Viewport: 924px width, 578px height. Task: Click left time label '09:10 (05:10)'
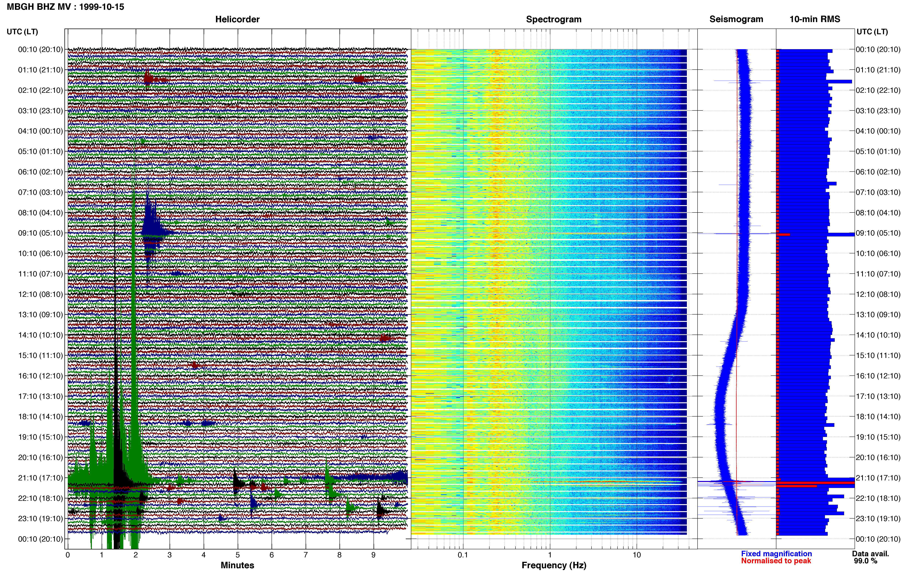coord(41,233)
